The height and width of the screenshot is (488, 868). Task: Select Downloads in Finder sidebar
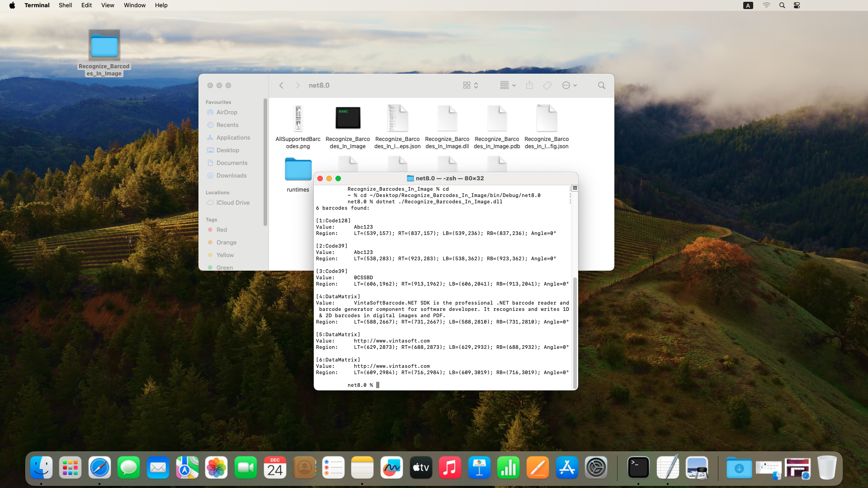click(231, 176)
